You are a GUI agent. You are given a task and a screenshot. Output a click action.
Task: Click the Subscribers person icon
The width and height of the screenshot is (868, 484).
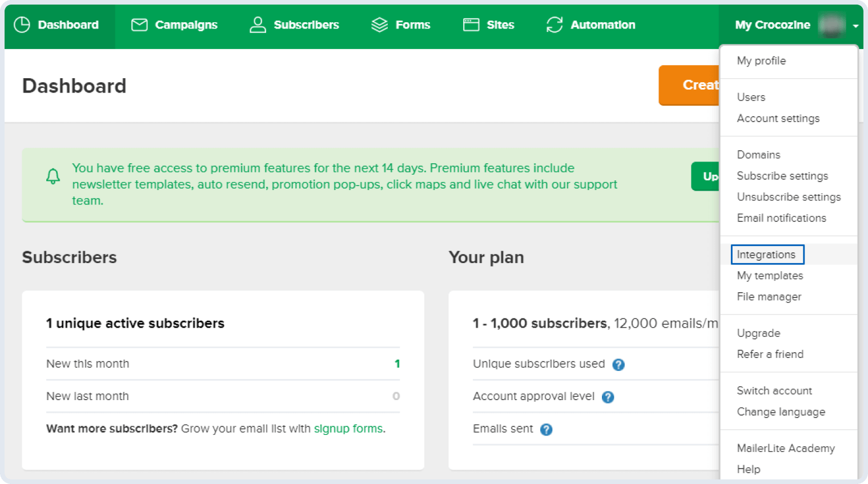257,25
